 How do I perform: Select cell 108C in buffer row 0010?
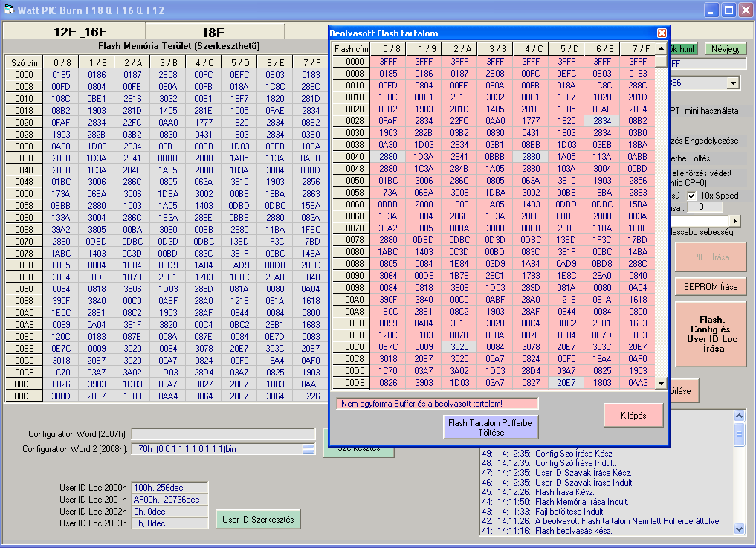click(61, 98)
